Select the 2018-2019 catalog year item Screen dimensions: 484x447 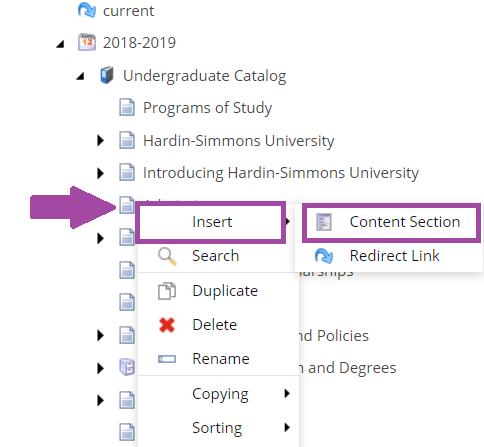tap(139, 43)
